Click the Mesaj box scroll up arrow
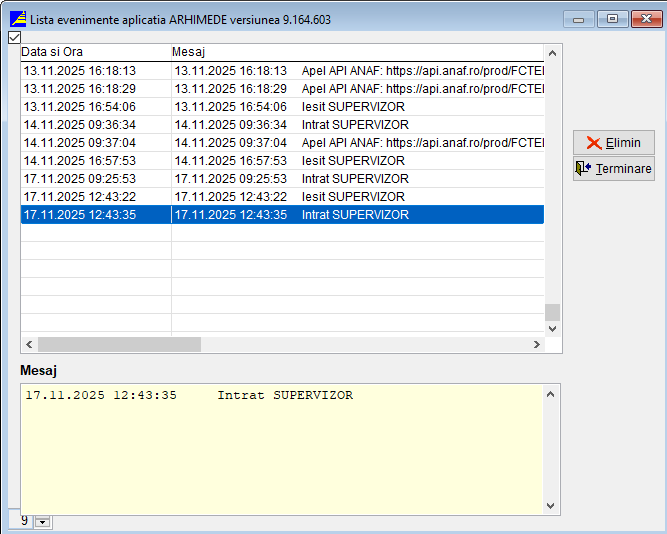This screenshot has height=534, width=667. (550, 394)
